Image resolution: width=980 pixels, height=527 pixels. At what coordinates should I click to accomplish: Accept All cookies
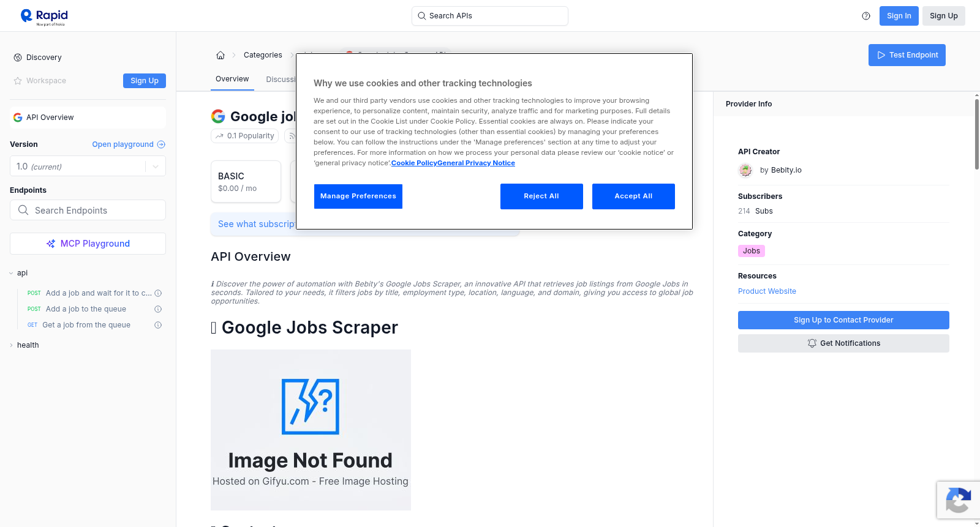coord(633,196)
